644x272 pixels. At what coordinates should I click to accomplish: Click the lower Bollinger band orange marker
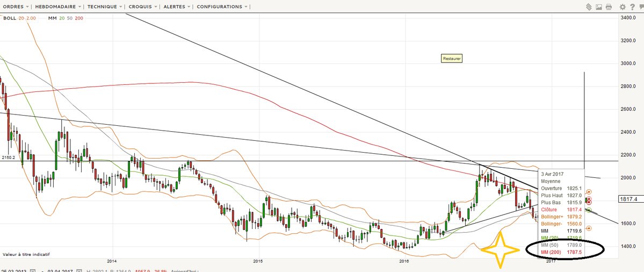coord(589,228)
